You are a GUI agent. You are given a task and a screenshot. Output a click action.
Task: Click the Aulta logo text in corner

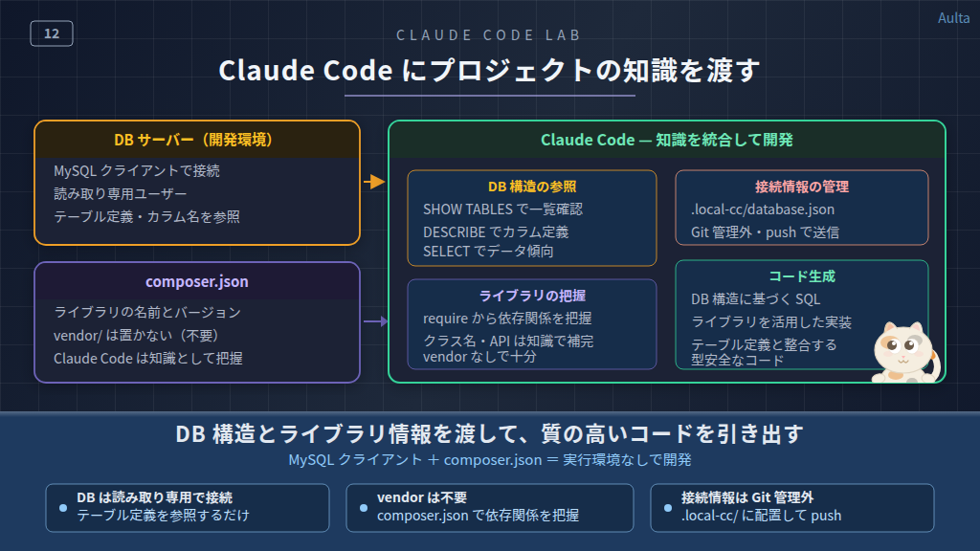tap(953, 18)
